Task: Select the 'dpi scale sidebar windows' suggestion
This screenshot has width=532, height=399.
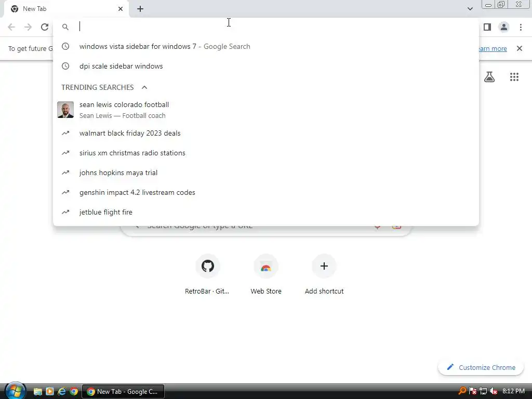Action: pyautogui.click(x=265, y=66)
